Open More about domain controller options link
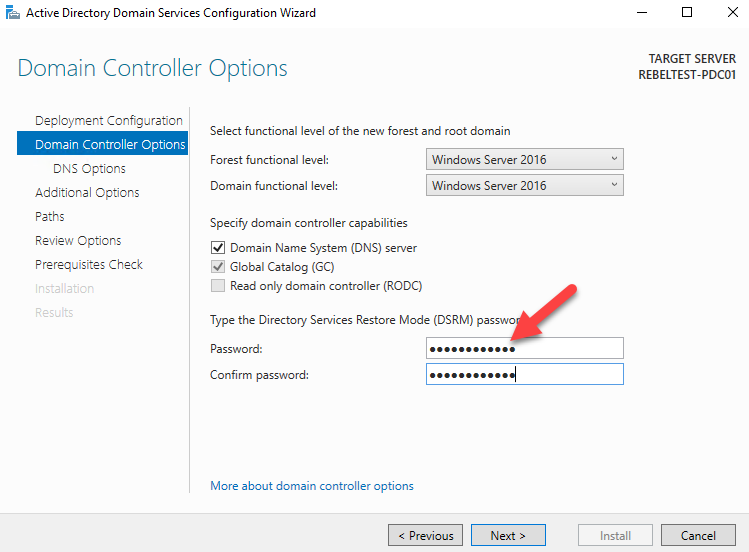This screenshot has width=749, height=552. point(312,486)
